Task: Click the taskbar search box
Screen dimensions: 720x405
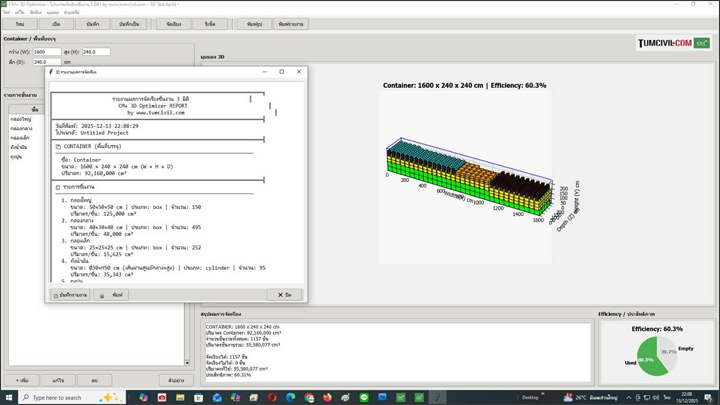Action: click(x=60, y=397)
